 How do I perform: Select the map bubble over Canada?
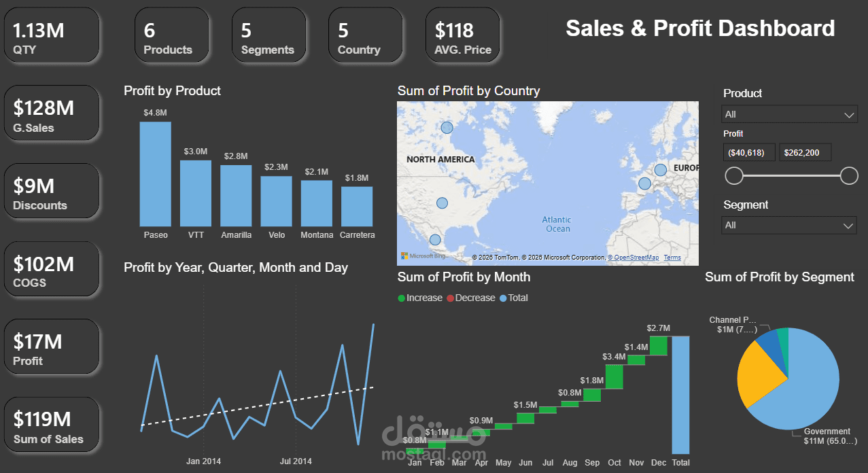pyautogui.click(x=447, y=127)
